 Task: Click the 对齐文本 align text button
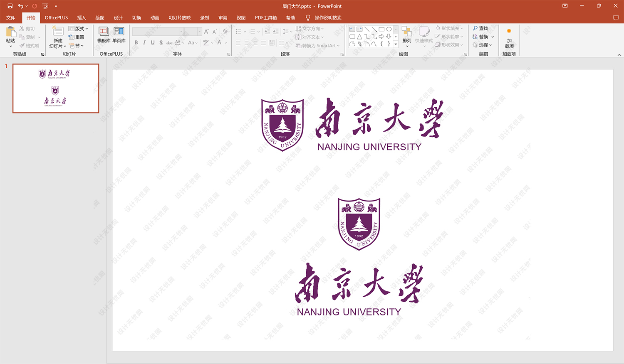[310, 37]
